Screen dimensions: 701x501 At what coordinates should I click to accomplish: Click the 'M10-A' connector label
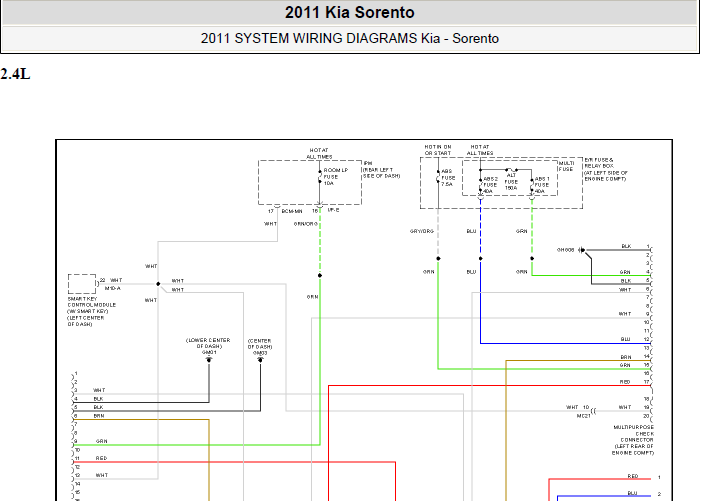(113, 288)
